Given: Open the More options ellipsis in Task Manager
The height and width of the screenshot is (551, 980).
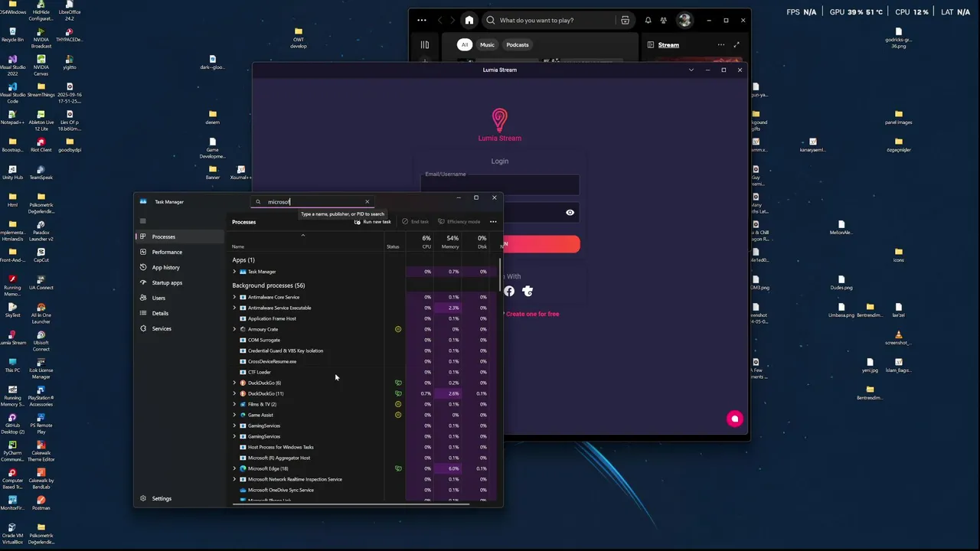Looking at the screenshot, I should coord(493,222).
